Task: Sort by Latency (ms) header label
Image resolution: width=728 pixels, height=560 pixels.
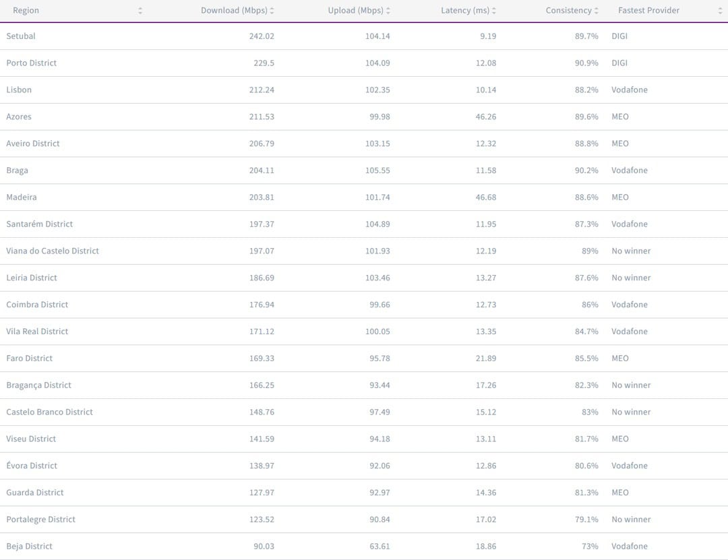Action: pyautogui.click(x=465, y=11)
